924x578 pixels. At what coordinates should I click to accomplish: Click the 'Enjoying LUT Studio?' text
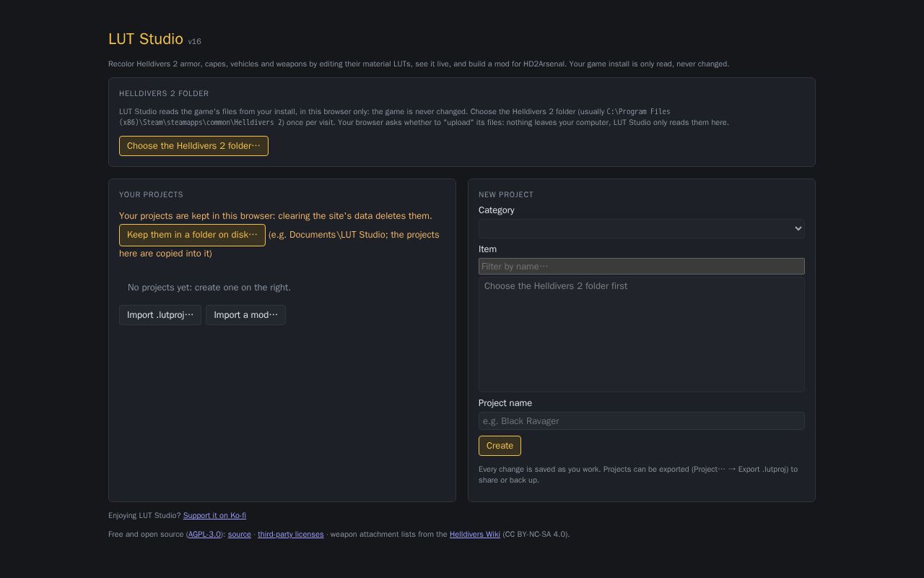(x=144, y=515)
